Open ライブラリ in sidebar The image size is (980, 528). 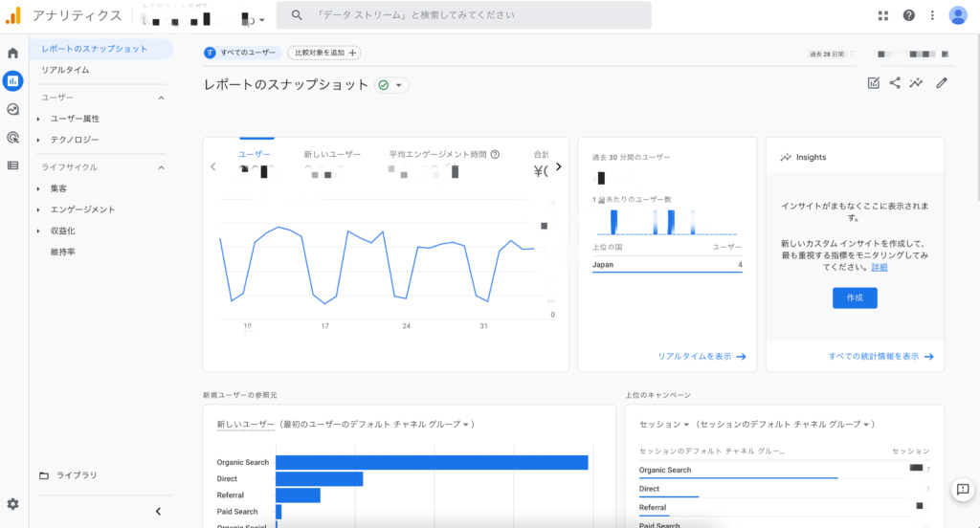coord(77,475)
